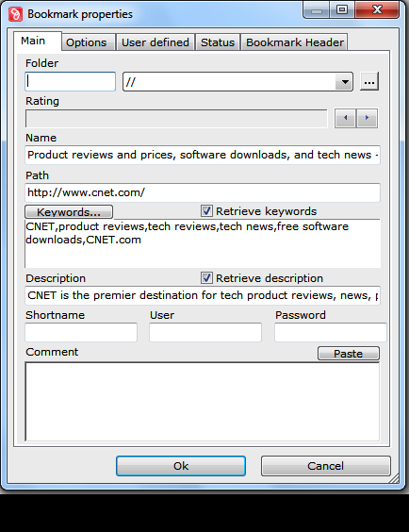409x532 pixels.
Task: Click the Bookmark properties app icon in title bar
Action: click(15, 14)
